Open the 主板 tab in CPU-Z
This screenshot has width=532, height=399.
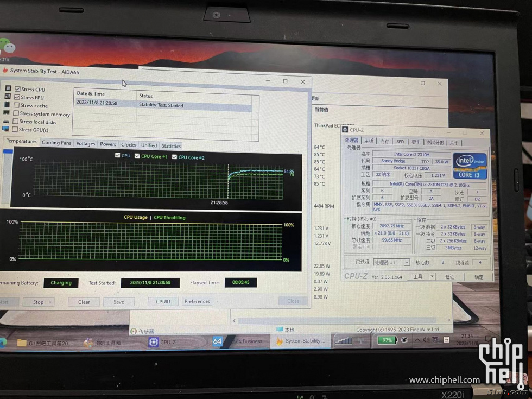click(369, 141)
